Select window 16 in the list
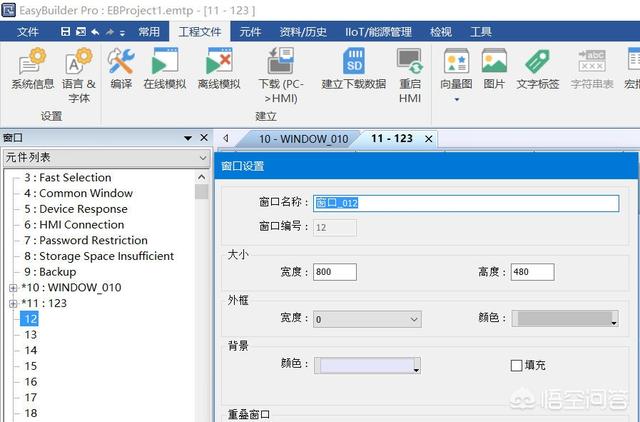This screenshot has height=422, width=640. [31, 382]
